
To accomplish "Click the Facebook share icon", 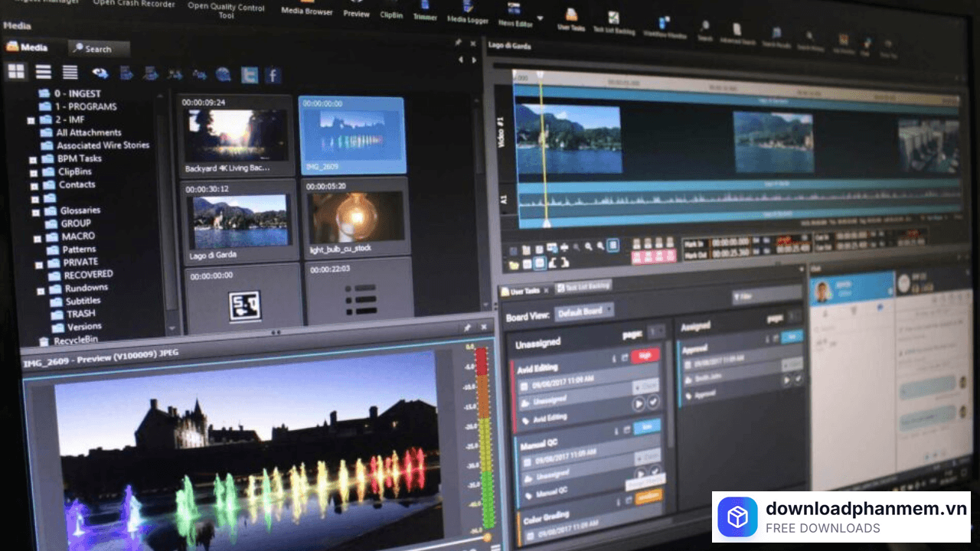I will (x=273, y=75).
